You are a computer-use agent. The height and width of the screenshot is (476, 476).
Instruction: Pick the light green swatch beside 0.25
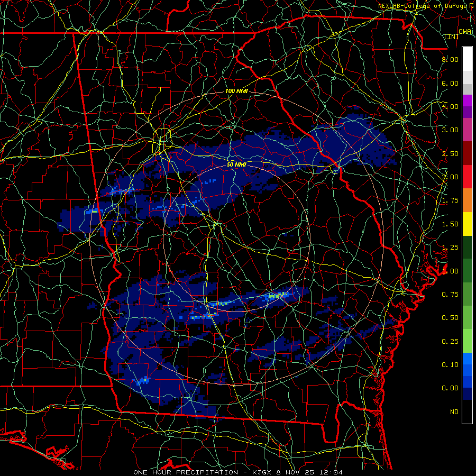point(467,341)
